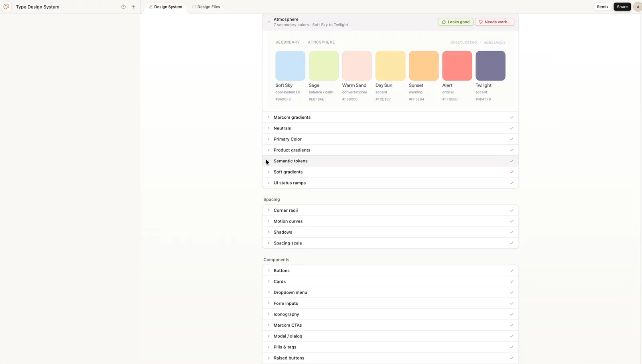Screen dimensions: 642x364
Task: Select the Sunset color swatch
Action: (424, 66)
